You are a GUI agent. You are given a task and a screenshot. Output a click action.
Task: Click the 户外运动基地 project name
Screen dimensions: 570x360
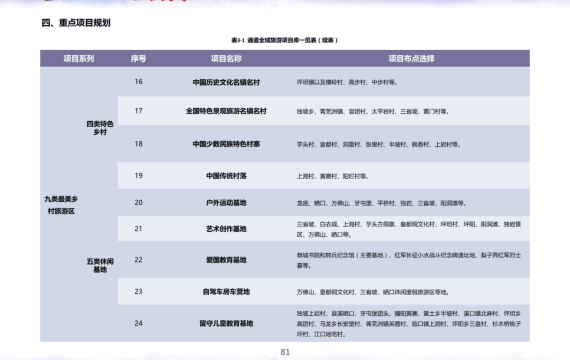(226, 203)
